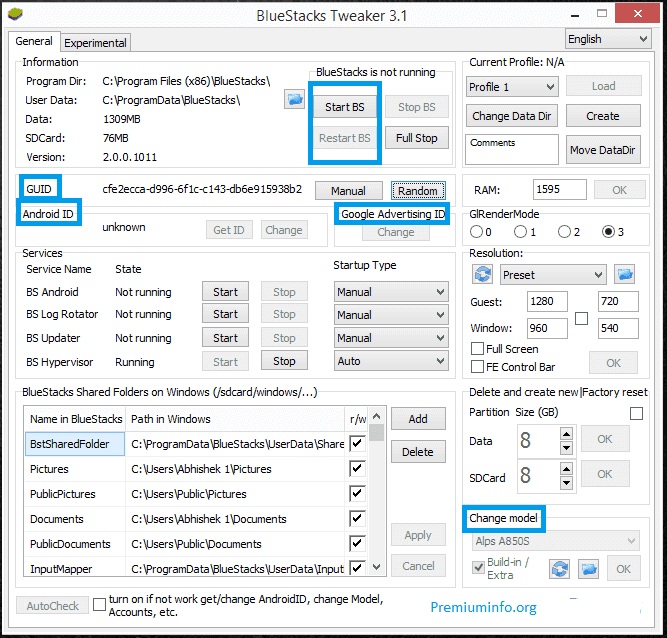Click Window width field showing 960
Screen dimensions: 667x638
[547, 328]
